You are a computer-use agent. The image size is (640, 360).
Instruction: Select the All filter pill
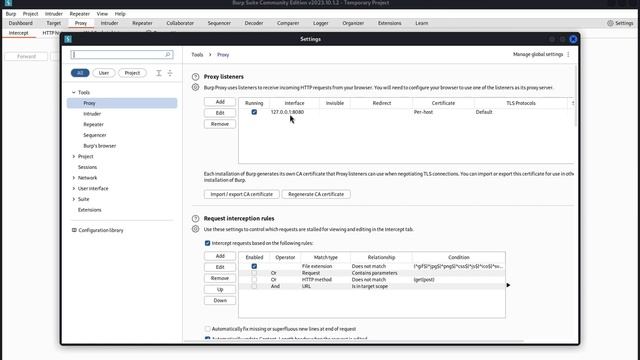[x=80, y=73]
